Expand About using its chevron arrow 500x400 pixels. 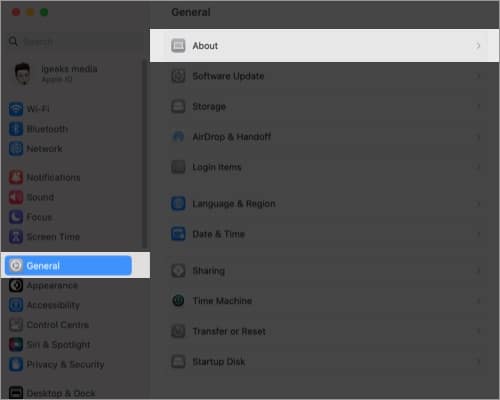(478, 46)
